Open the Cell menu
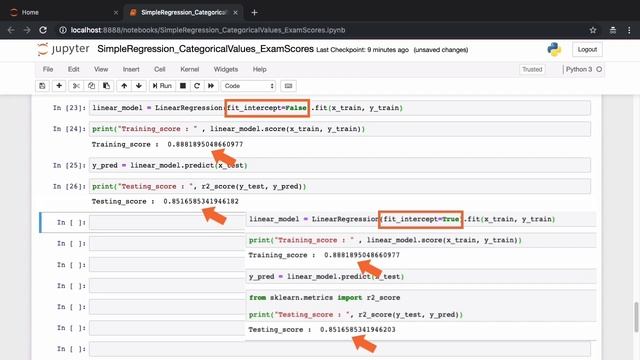The image size is (640, 360). coord(160,69)
